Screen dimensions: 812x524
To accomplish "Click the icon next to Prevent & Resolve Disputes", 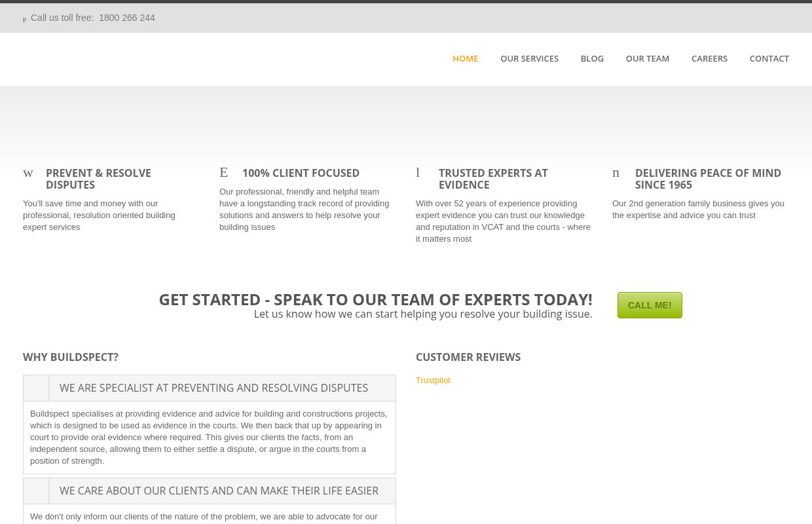I will tap(28, 173).
